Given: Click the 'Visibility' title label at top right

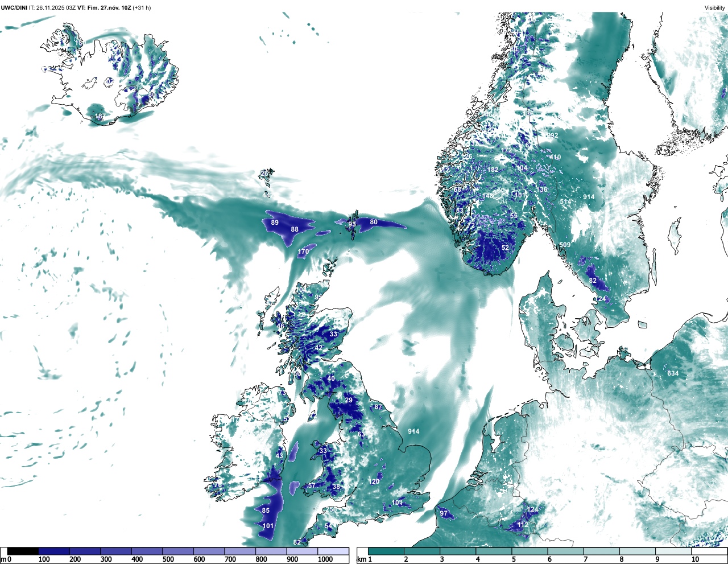Looking at the screenshot, I should (714, 7).
